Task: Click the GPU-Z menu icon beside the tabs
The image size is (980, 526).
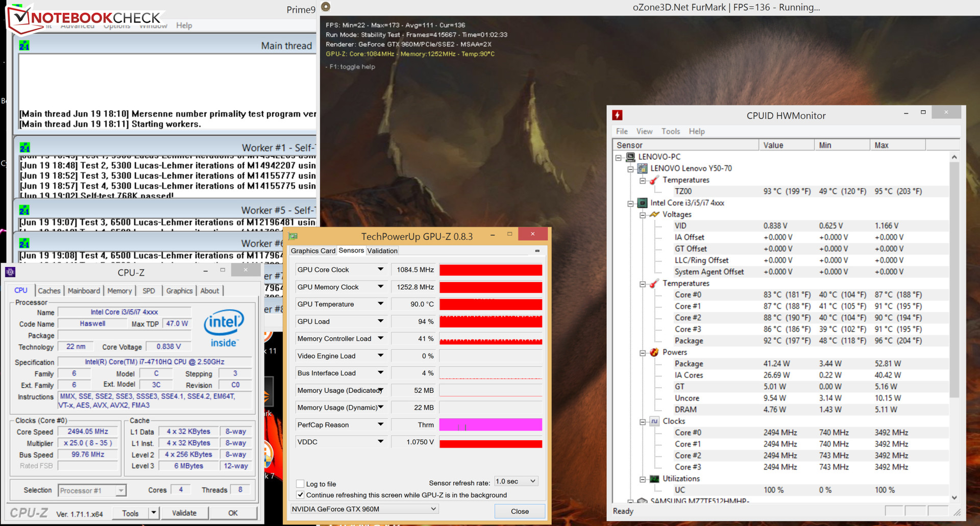Action: (x=537, y=251)
